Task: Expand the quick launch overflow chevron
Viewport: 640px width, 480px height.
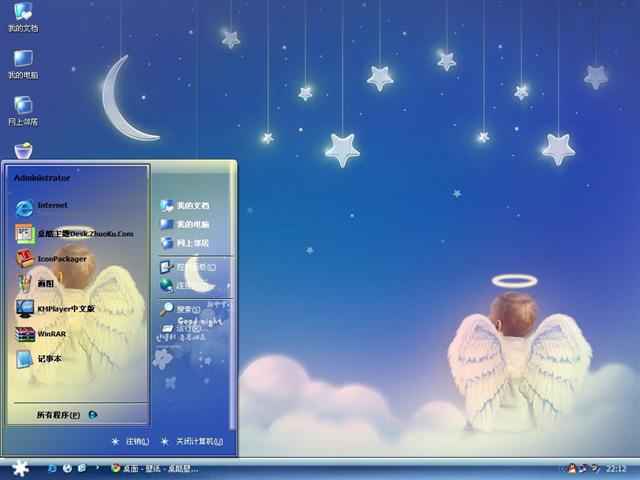Action: pyautogui.click(x=97, y=468)
